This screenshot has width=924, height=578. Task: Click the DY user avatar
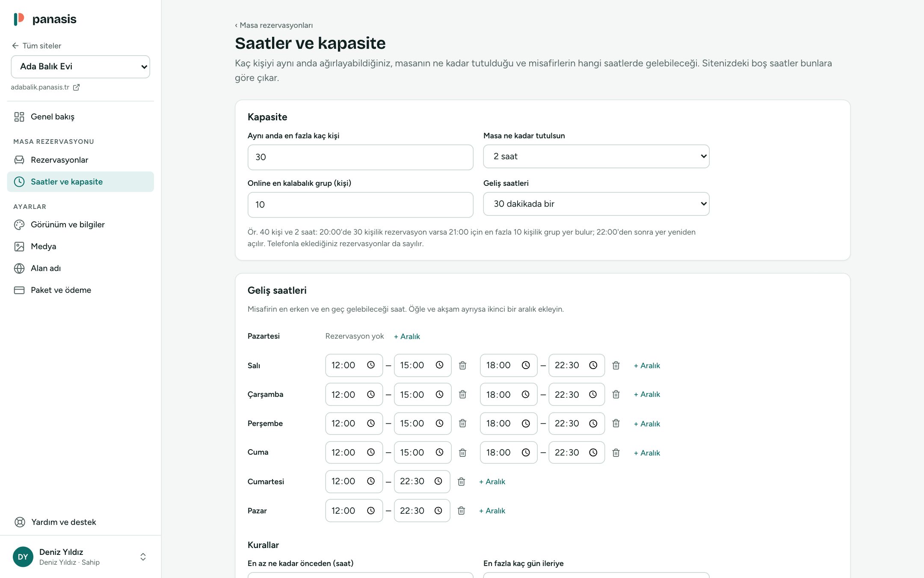pyautogui.click(x=23, y=557)
